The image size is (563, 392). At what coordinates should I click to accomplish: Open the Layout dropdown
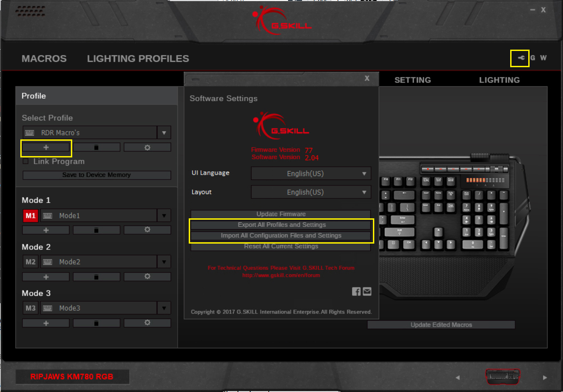311,192
